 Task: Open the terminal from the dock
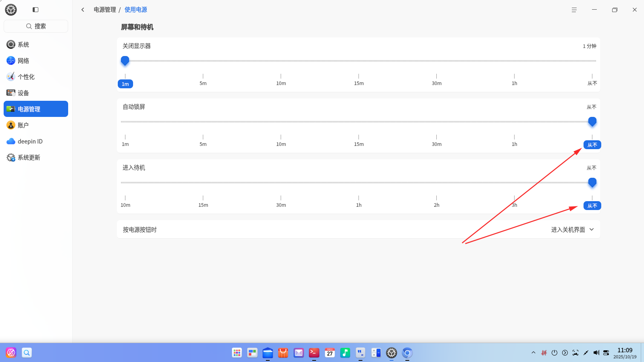(x=314, y=353)
